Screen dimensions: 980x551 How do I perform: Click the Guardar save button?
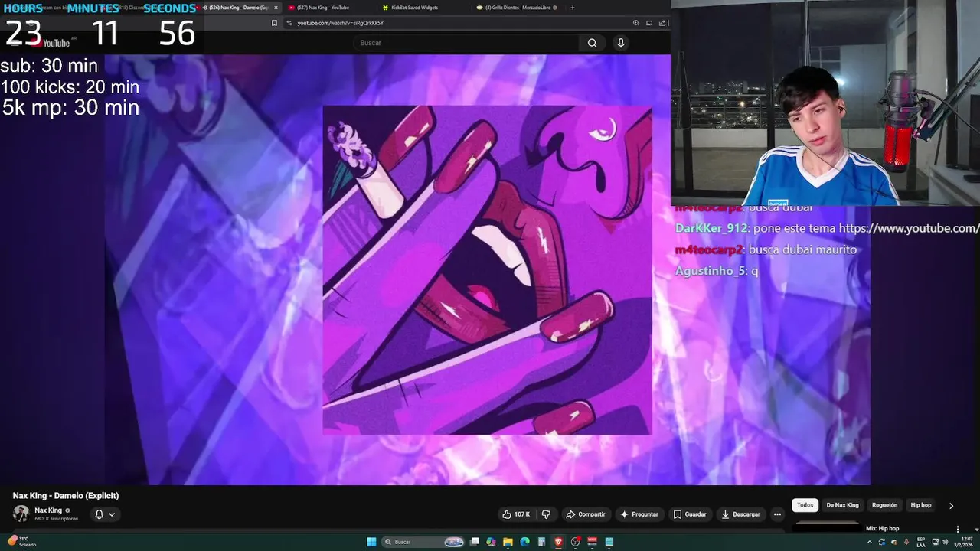(x=690, y=514)
